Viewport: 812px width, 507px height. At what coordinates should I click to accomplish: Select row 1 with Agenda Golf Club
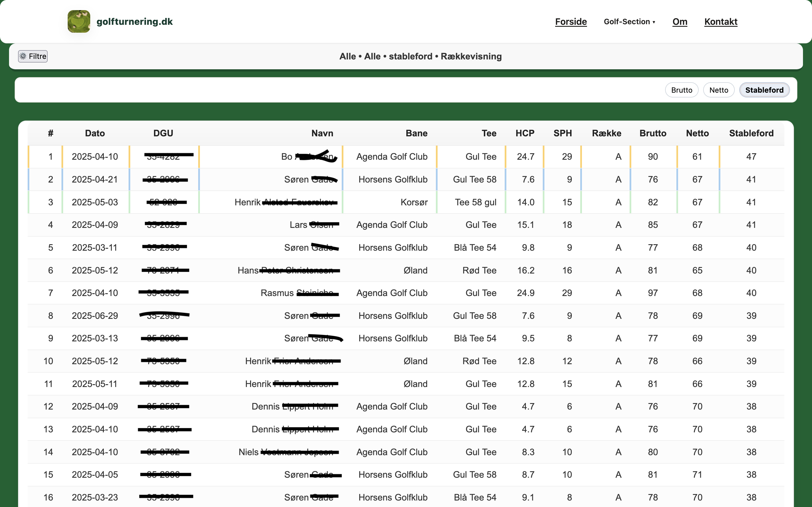tap(391, 156)
